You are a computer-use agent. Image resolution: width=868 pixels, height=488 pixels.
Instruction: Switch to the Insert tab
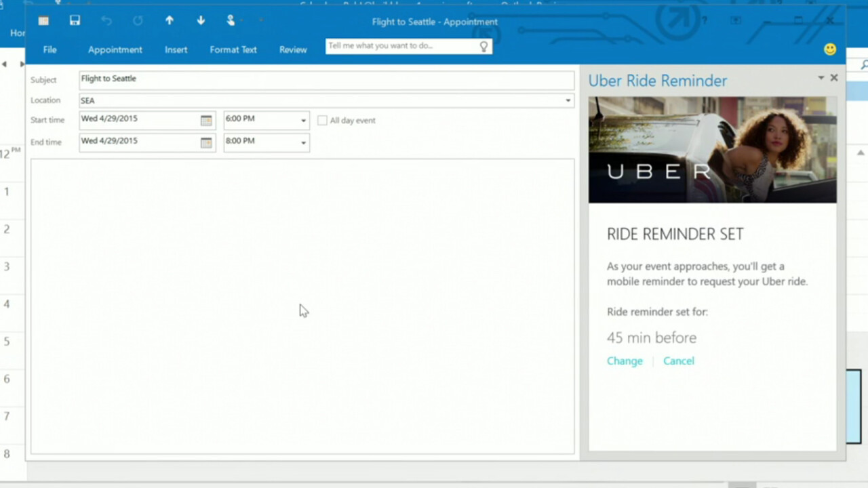[176, 49]
